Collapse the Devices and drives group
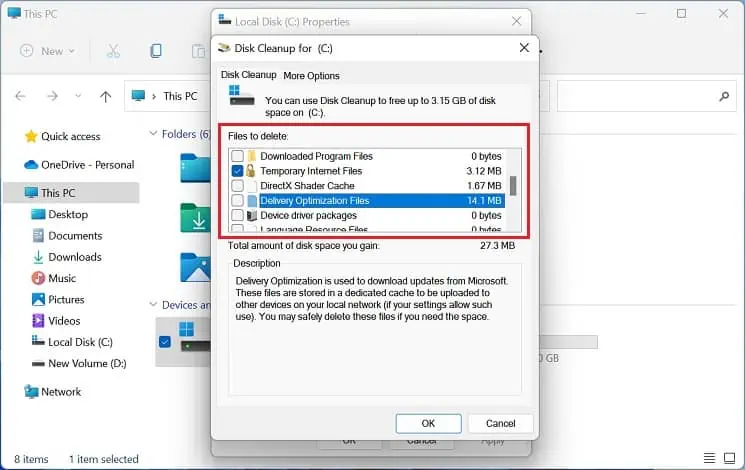745x470 pixels. coord(153,305)
